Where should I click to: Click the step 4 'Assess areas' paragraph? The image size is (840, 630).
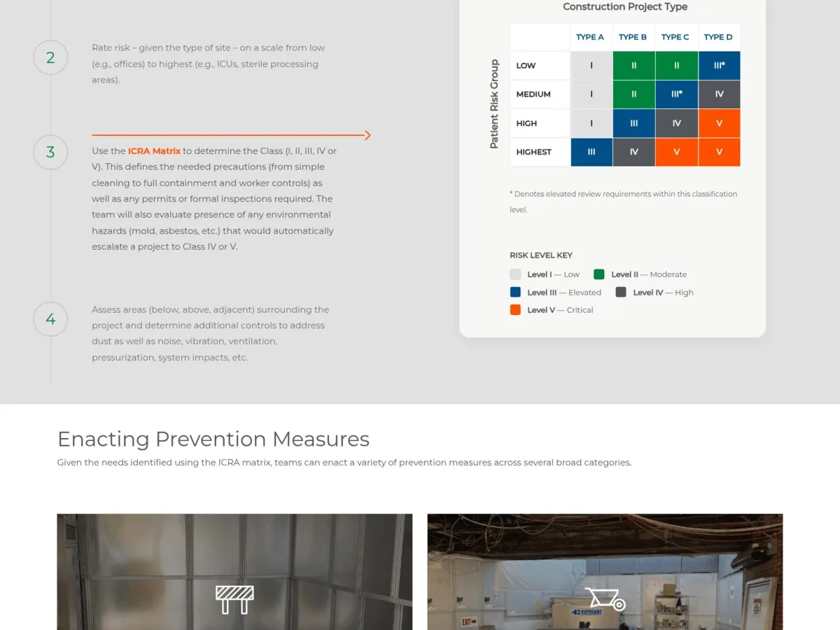[x=211, y=333]
